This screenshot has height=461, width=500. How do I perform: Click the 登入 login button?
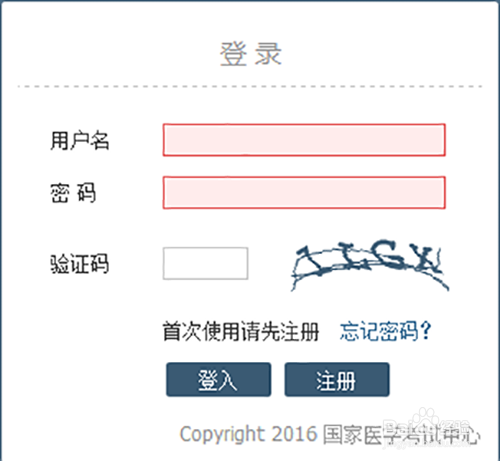coord(219,380)
